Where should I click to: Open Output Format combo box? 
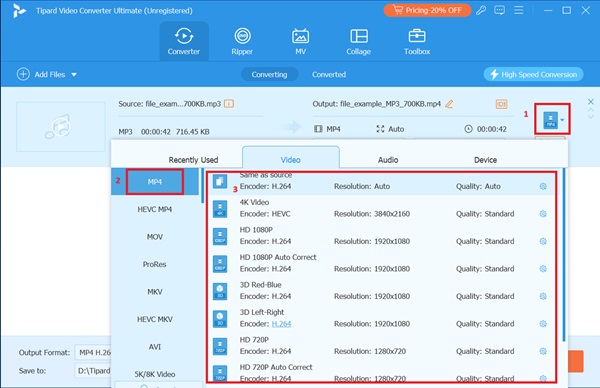point(94,352)
